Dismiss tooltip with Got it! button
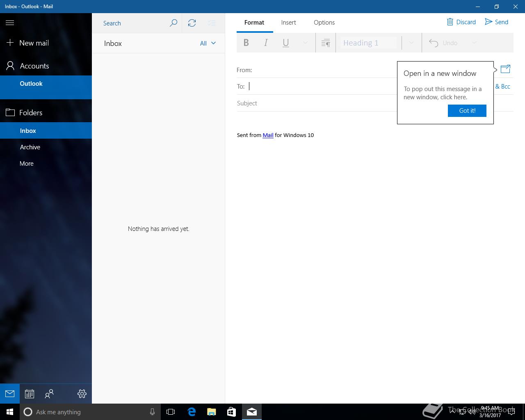The height and width of the screenshot is (420, 525). pyautogui.click(x=467, y=111)
